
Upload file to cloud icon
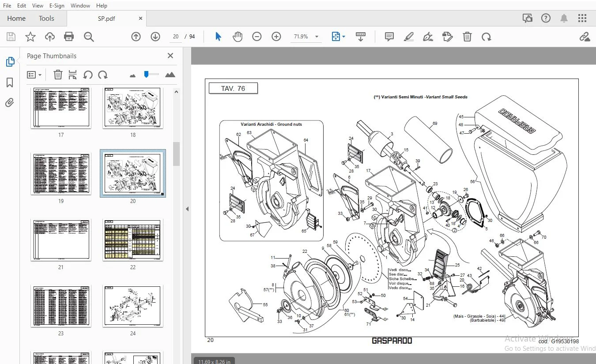coord(50,37)
